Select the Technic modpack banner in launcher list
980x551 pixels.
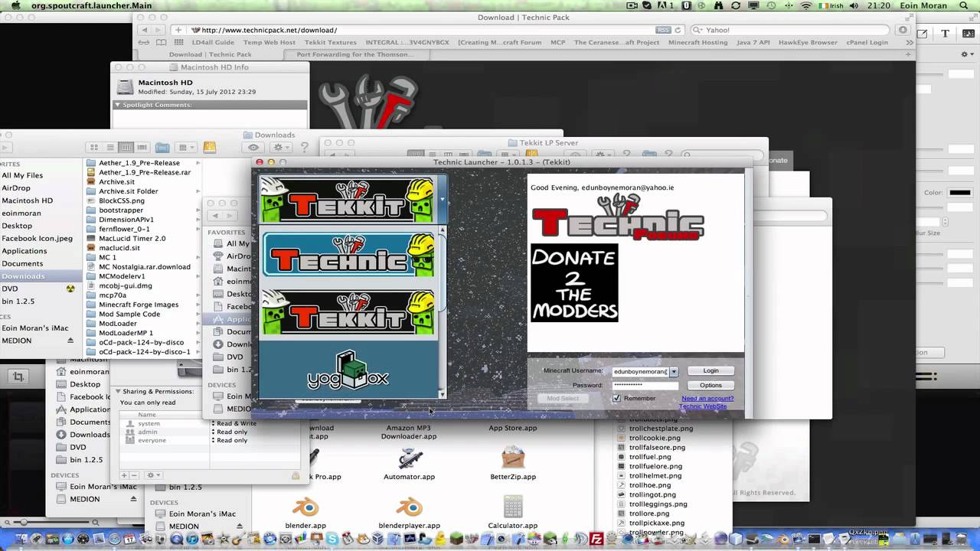point(348,255)
